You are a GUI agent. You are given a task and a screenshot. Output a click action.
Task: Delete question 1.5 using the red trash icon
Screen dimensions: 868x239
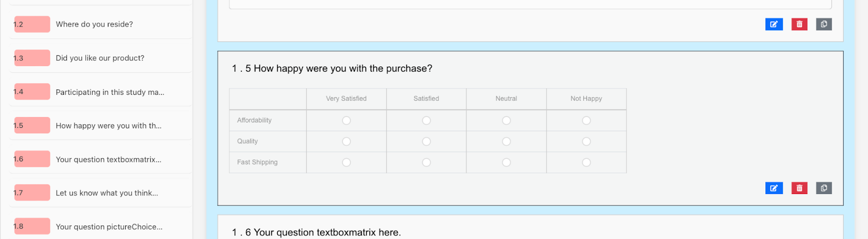coord(799,188)
